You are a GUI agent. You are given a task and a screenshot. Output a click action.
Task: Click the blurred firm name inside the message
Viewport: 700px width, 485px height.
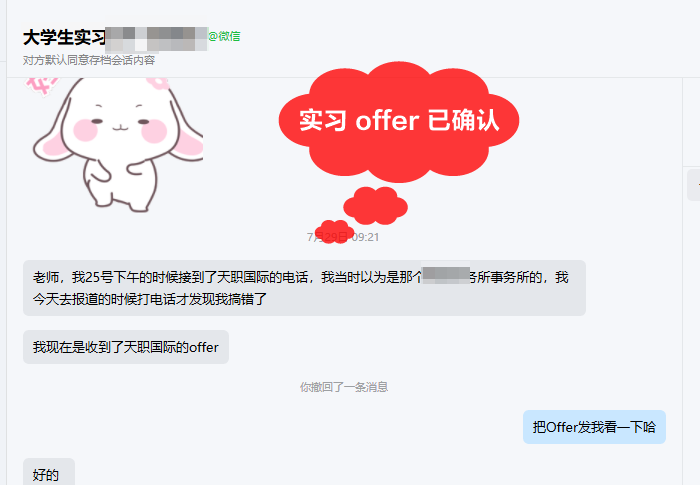tap(446, 275)
